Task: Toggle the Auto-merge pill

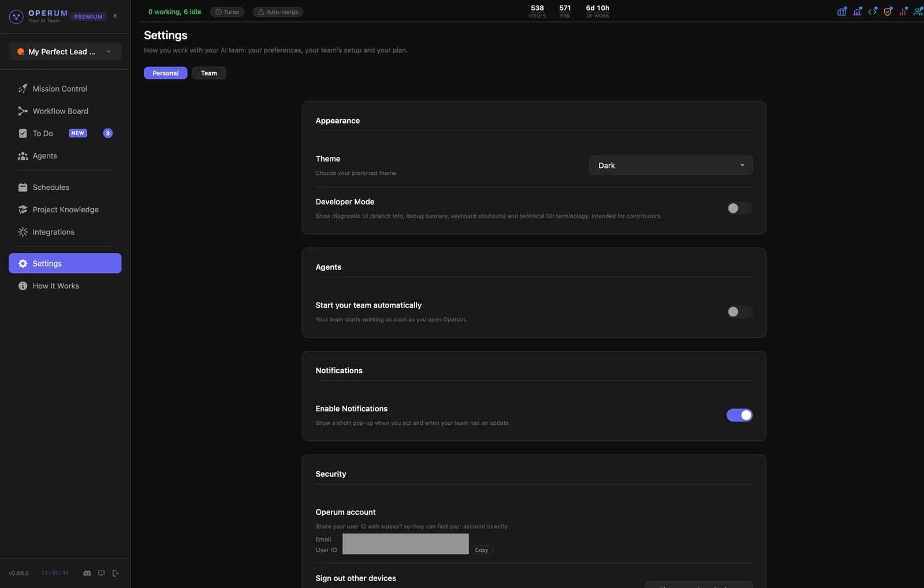Action: pyautogui.click(x=278, y=12)
